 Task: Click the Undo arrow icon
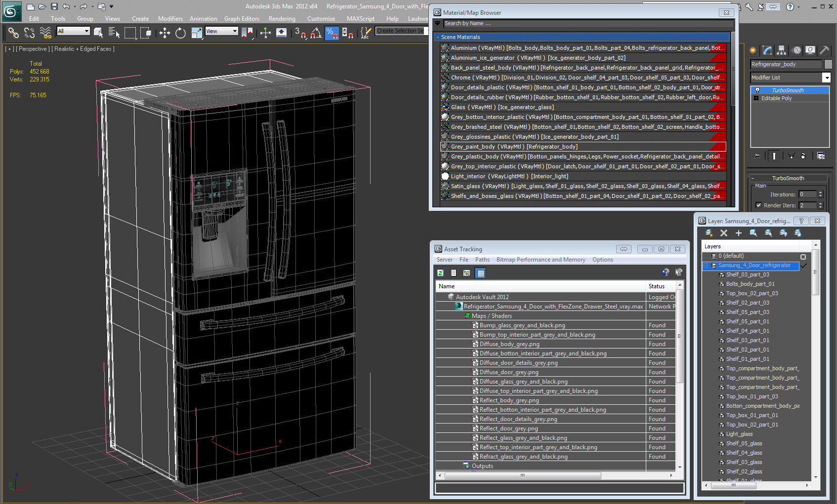tap(66, 6)
